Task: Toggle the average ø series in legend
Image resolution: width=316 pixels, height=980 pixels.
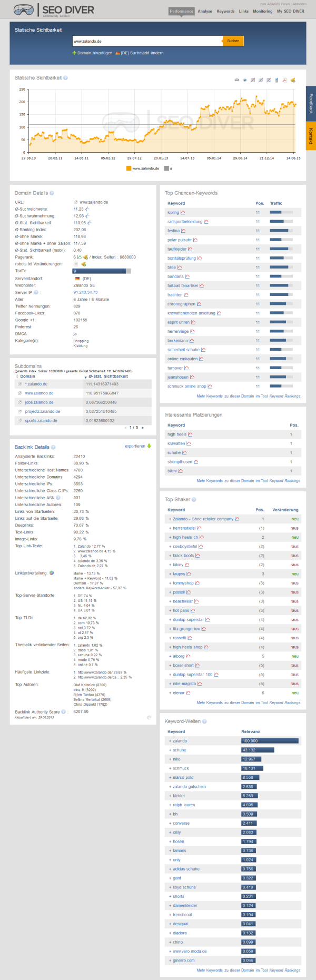Action: 169,169
